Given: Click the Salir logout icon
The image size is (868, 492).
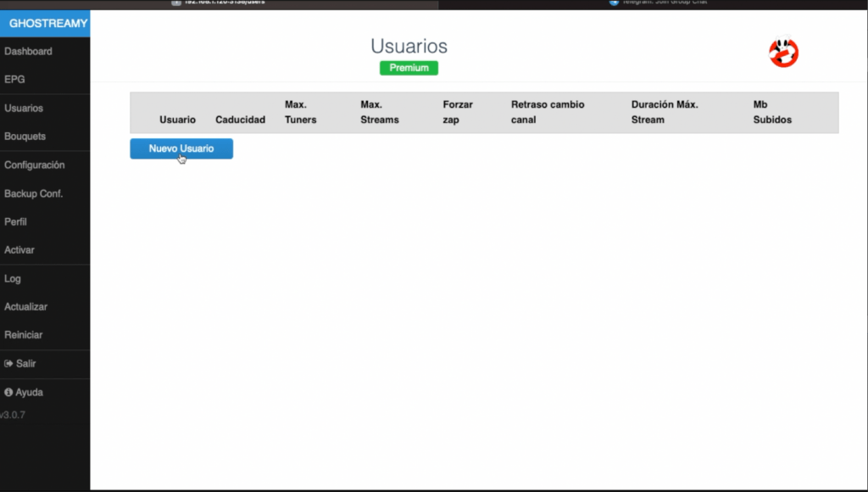Looking at the screenshot, I should pyautogui.click(x=8, y=364).
